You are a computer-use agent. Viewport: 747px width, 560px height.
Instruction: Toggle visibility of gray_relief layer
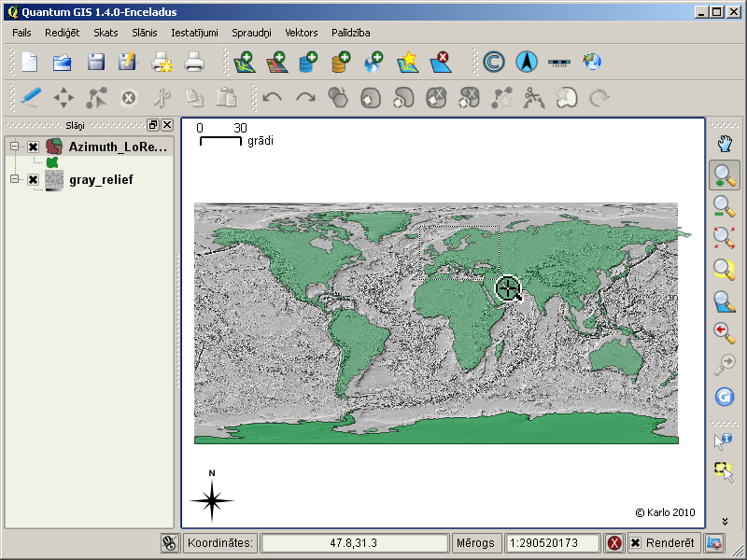33,179
